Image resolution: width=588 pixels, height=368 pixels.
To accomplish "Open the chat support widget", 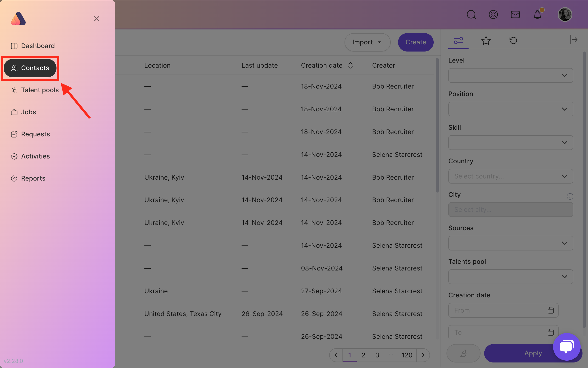I will [567, 347].
